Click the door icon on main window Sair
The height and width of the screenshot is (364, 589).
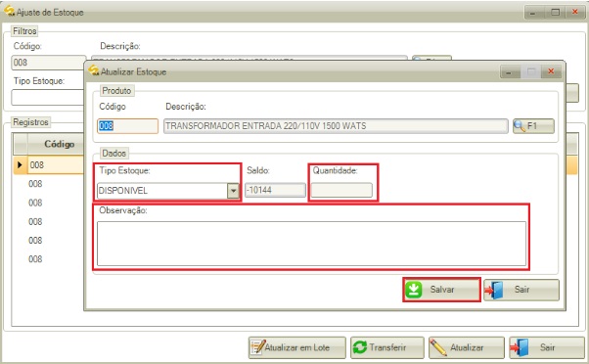(520, 347)
